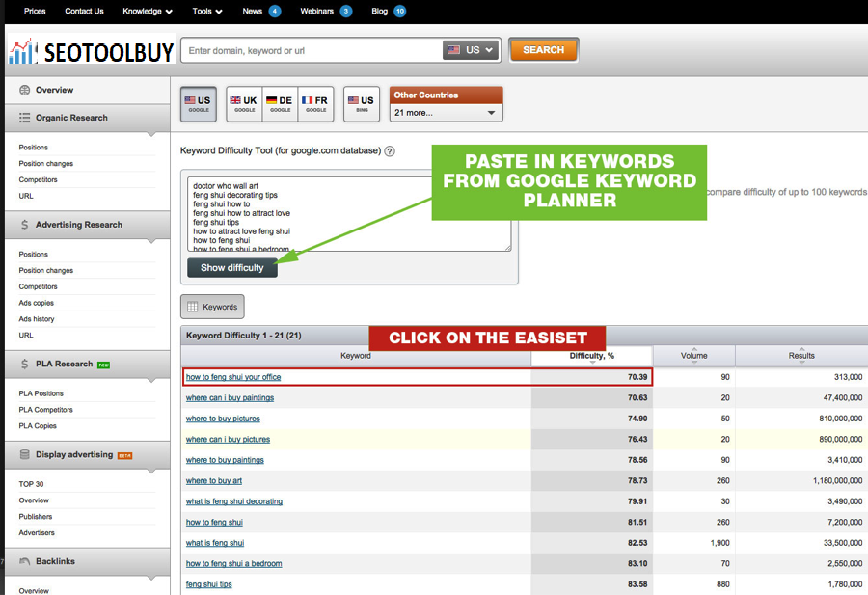Select the DE Google database
The width and height of the screenshot is (868, 595).
click(280, 103)
